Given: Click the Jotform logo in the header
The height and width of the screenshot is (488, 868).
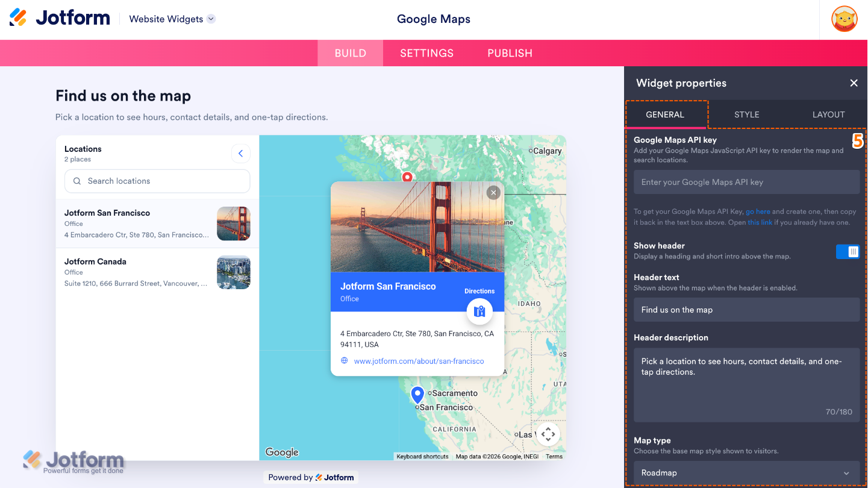Looking at the screenshot, I should point(60,17).
